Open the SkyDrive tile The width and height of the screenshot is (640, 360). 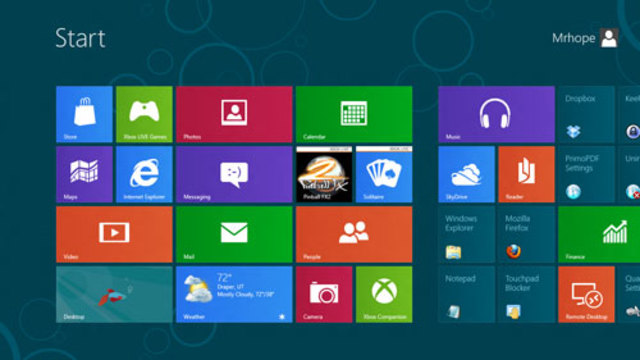467,174
